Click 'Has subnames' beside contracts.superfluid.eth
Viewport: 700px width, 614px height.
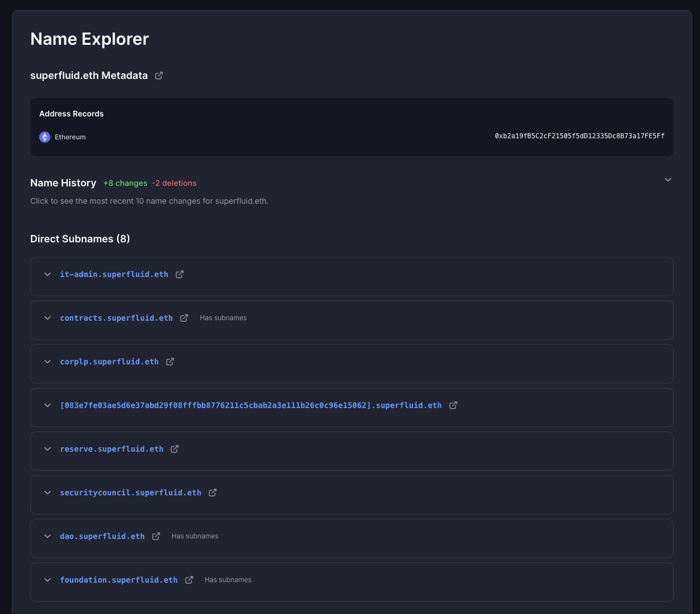point(223,318)
